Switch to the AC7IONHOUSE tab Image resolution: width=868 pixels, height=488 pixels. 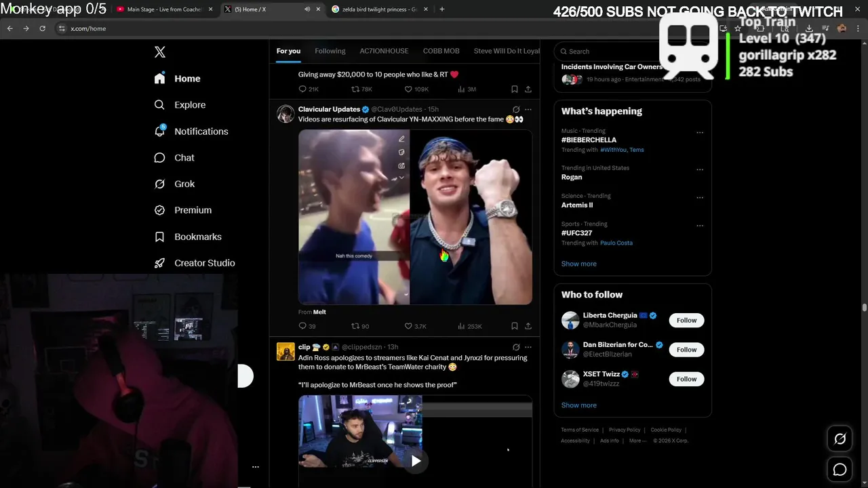(384, 51)
